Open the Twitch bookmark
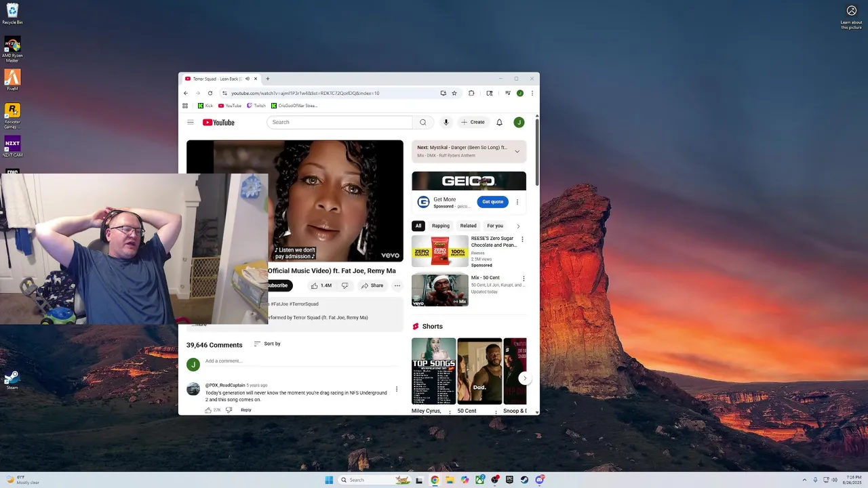 [x=256, y=106]
